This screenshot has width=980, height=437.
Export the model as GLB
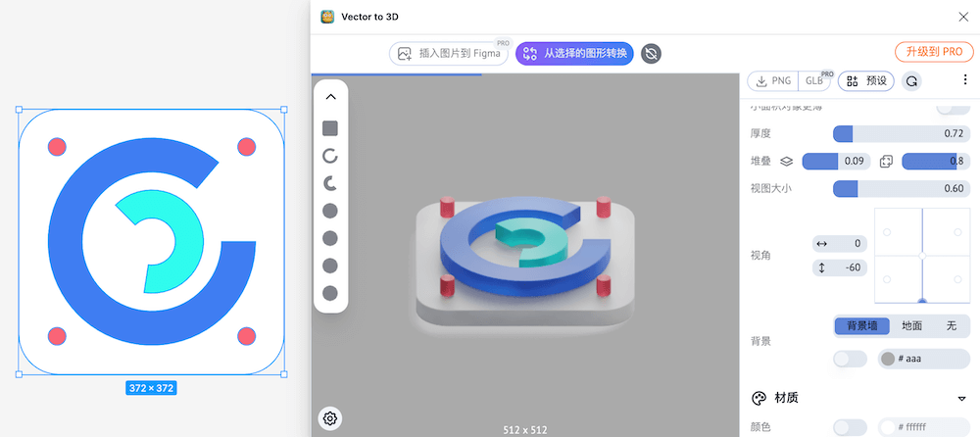point(815,80)
